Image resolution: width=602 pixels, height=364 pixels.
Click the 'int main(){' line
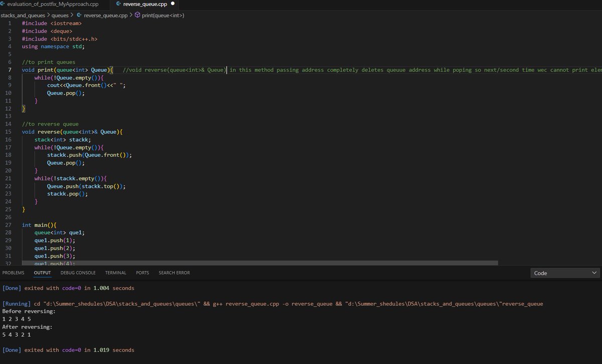39,225
